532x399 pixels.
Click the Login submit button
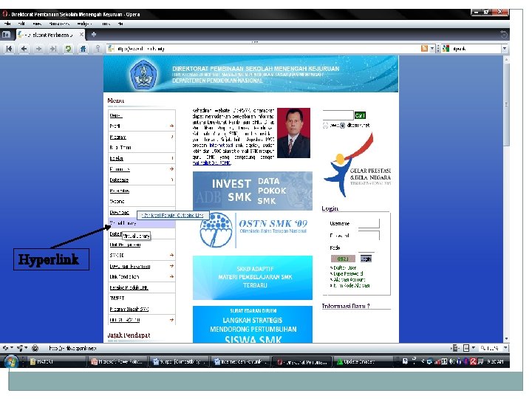click(366, 259)
